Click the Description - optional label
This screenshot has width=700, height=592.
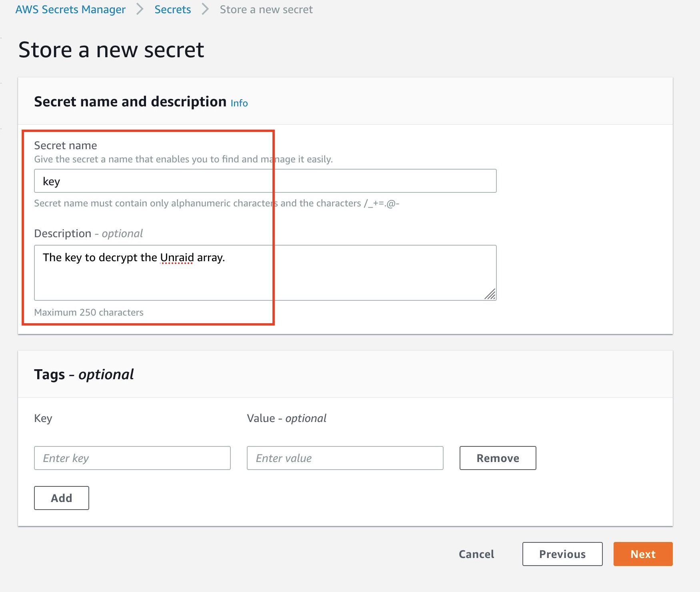click(88, 233)
